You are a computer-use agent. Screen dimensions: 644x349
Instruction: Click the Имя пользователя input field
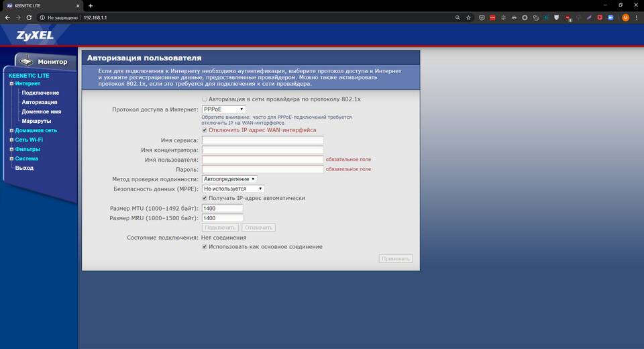pos(262,160)
